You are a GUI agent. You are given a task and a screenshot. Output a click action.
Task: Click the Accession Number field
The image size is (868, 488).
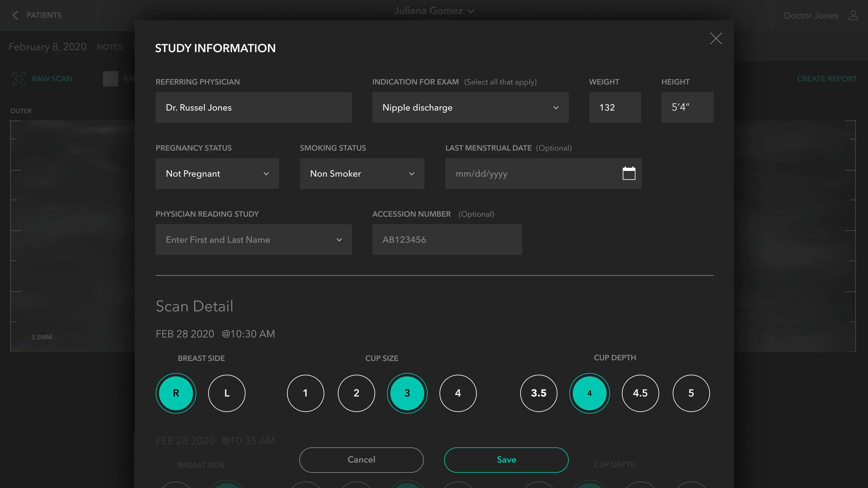447,240
